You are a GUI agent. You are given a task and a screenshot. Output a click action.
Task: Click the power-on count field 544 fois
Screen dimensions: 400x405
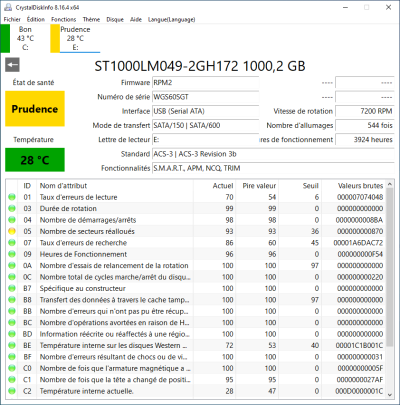[x=365, y=125]
